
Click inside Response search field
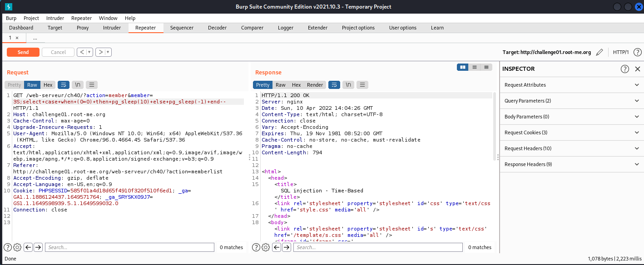tap(378, 247)
